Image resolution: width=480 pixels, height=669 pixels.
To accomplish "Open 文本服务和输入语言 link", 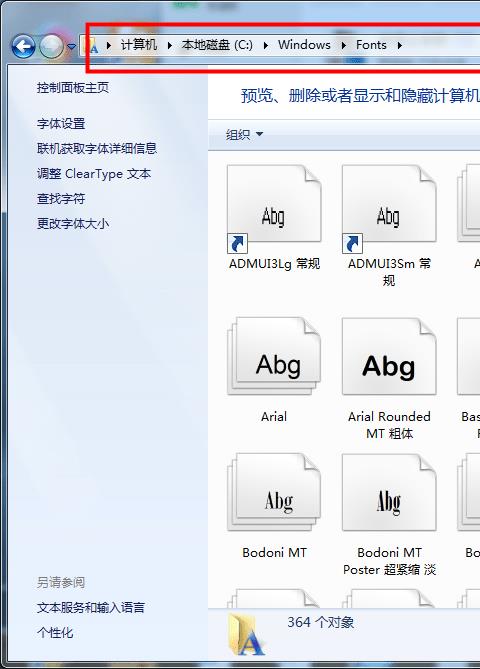I will tap(91, 607).
